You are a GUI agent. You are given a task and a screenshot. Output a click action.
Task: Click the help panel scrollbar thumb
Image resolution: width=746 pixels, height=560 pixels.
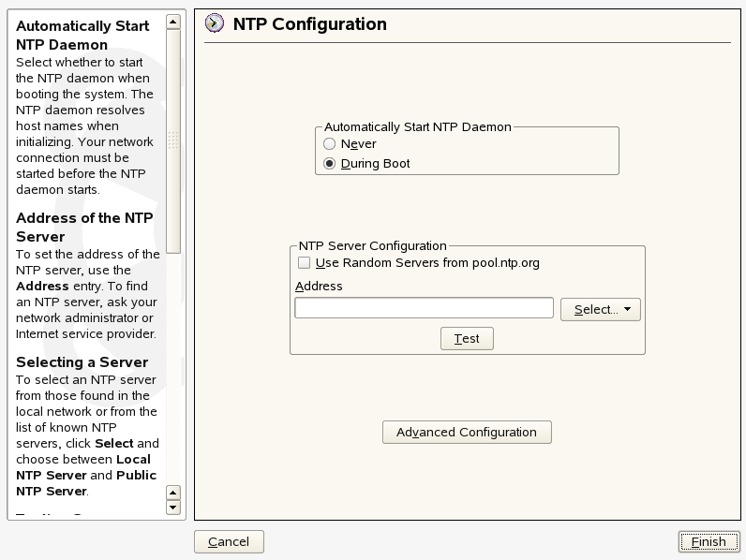pos(172,140)
